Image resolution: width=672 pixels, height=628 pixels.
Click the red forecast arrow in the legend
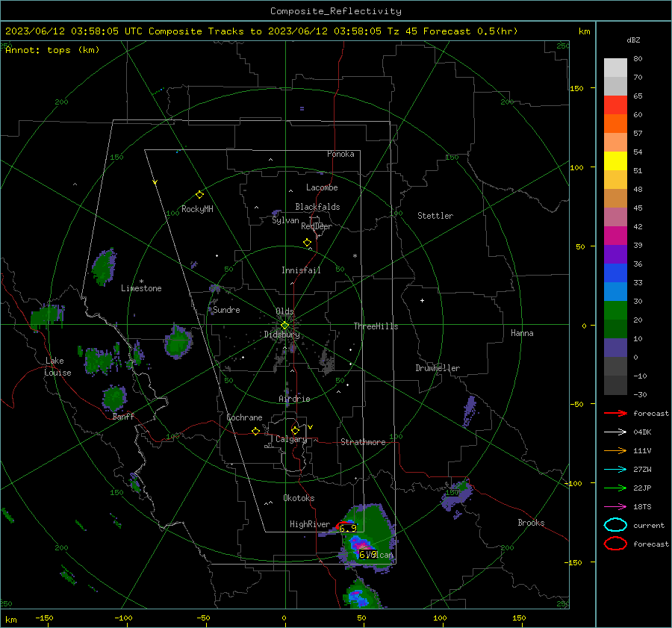pyautogui.click(x=615, y=413)
